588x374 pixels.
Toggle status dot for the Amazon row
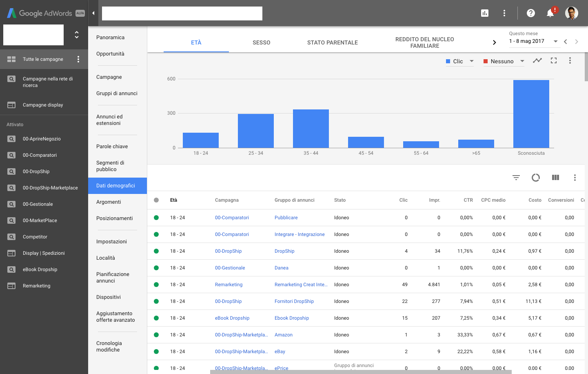(156, 335)
